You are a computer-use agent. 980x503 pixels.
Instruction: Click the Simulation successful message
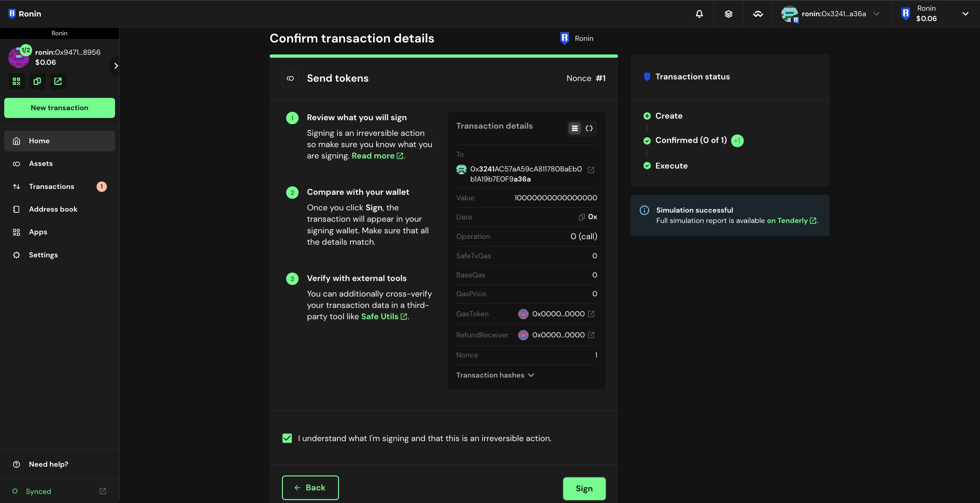[694, 210]
